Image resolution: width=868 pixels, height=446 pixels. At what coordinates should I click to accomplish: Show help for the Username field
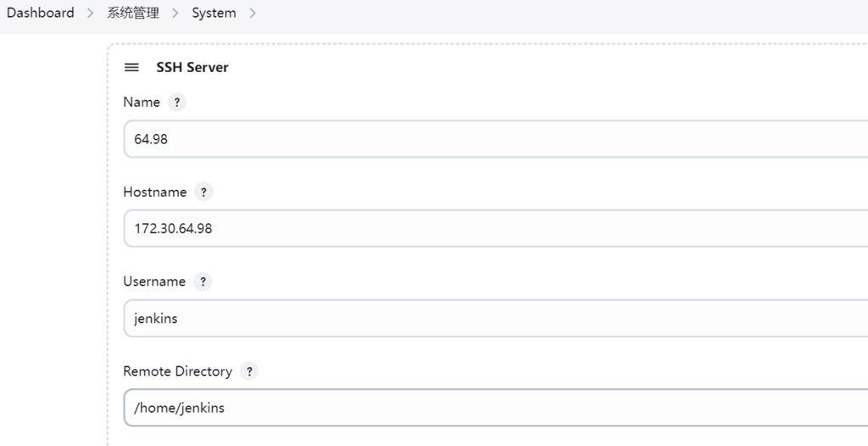[x=202, y=282]
